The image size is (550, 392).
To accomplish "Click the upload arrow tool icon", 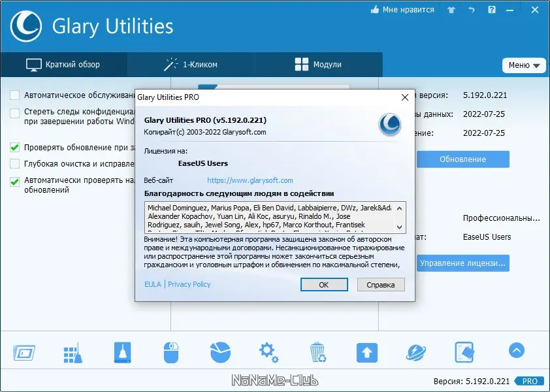I will (x=367, y=351).
